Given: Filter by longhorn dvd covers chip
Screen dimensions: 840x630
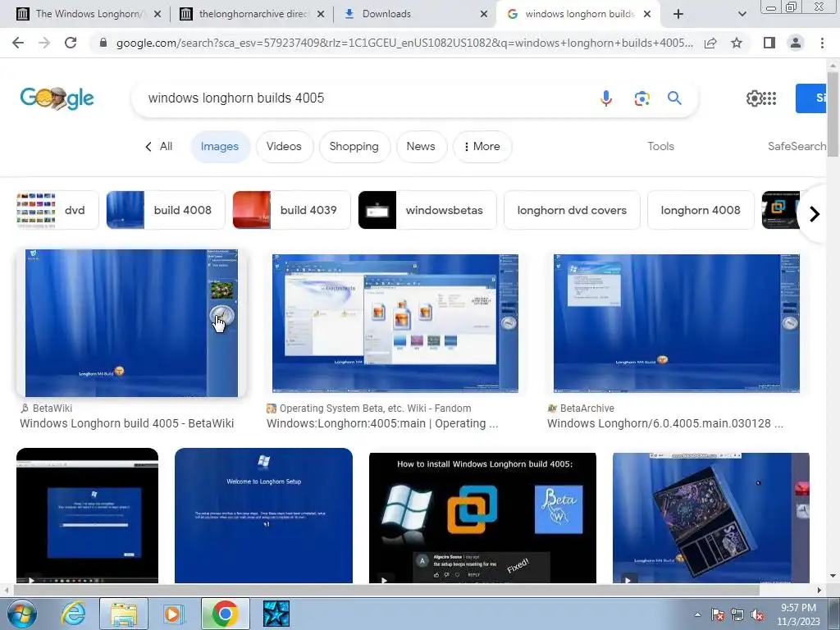Looking at the screenshot, I should coord(572,210).
